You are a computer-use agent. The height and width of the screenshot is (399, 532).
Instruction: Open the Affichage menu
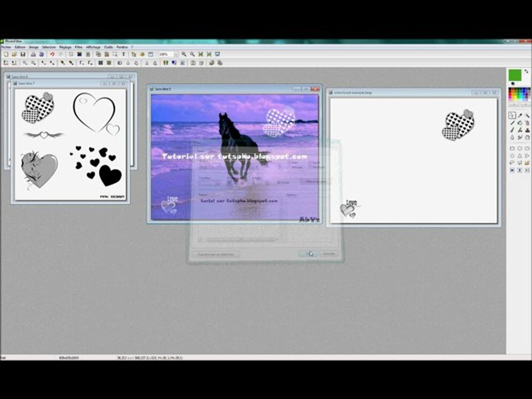93,47
